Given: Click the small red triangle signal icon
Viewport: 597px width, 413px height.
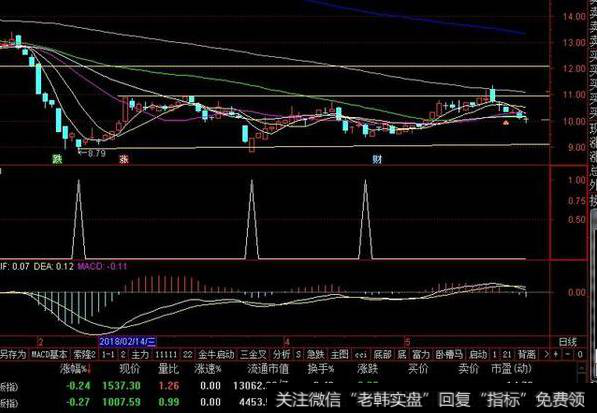Looking at the screenshot, I should pyautogui.click(x=506, y=123).
